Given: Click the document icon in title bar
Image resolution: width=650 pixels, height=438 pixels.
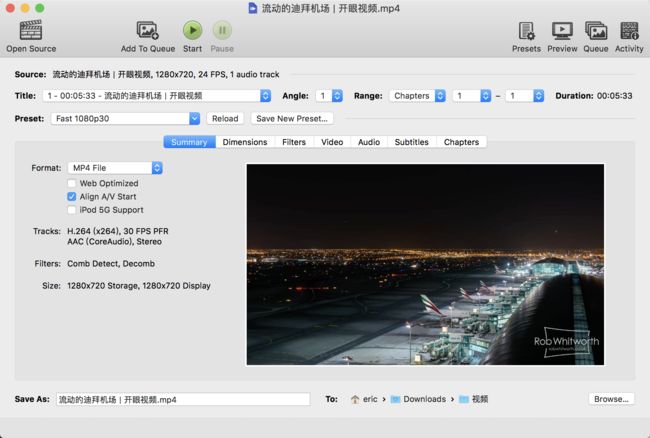Looking at the screenshot, I should [x=252, y=8].
